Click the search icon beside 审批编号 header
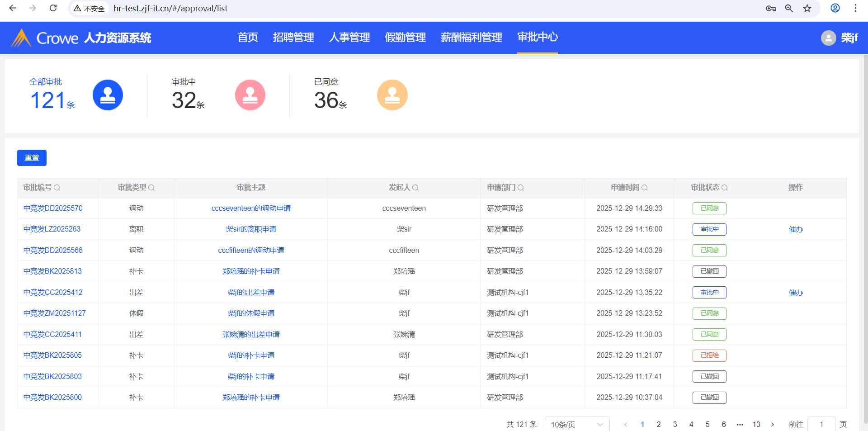 pos(57,188)
